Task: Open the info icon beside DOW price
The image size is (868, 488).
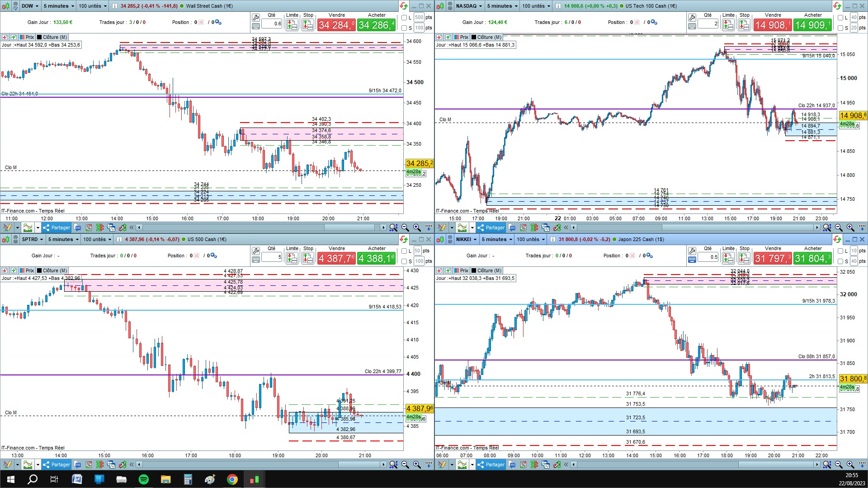Action: 115,6
